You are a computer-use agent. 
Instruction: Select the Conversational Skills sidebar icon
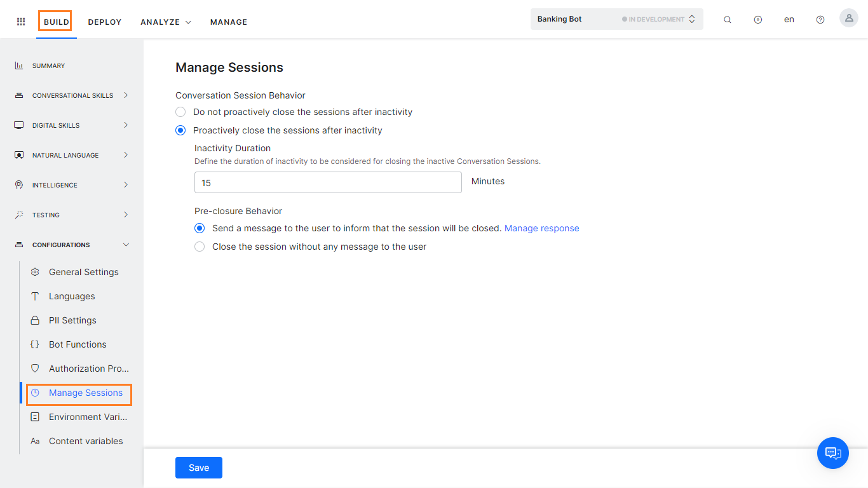(19, 95)
